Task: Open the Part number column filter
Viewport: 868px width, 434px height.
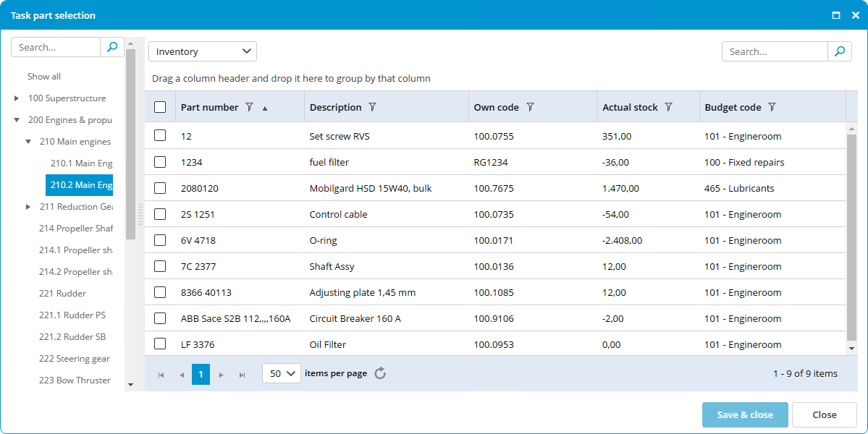Action: click(250, 107)
